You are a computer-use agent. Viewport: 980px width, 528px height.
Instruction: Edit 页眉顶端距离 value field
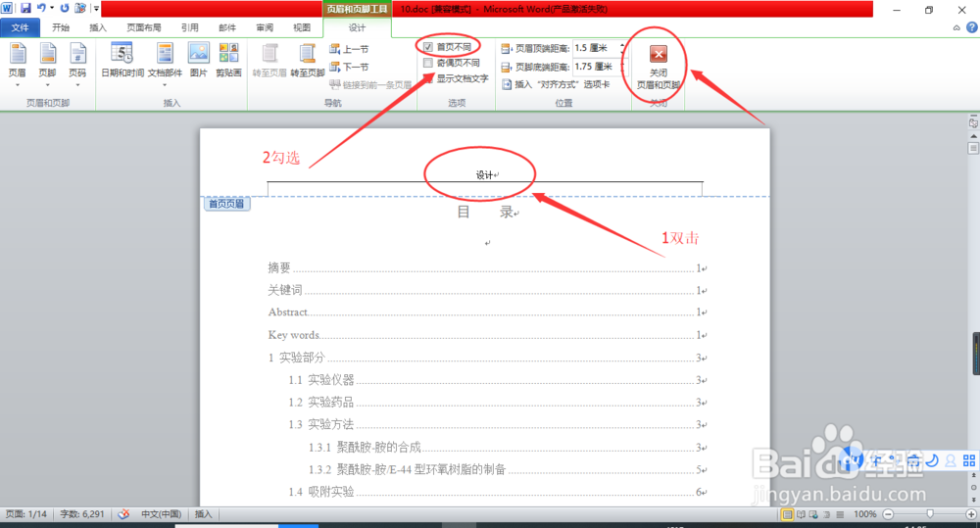(x=597, y=48)
